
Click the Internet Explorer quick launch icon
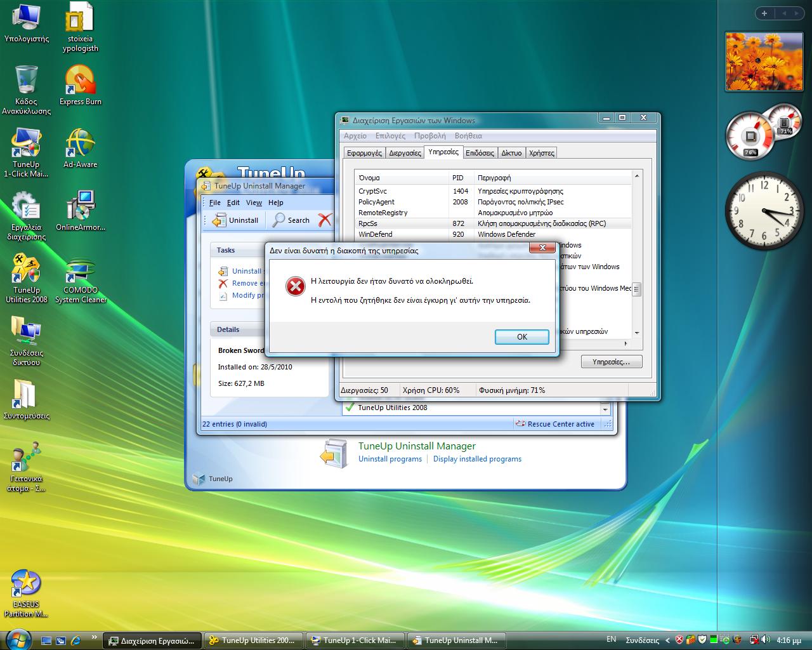[x=76, y=640]
